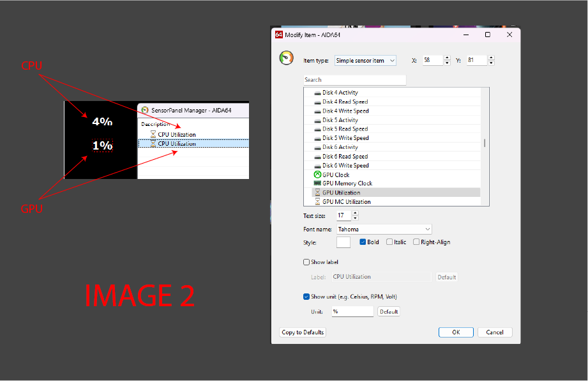Click the AIDA64 icon in Modify Item title bar
588x381 pixels.
click(278, 35)
